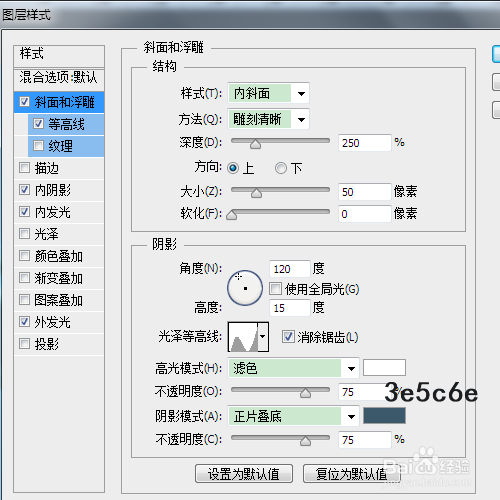The height and width of the screenshot is (500, 500).
Task: Click the shadow 不透明度(C) slider handle
Action: 305,441
